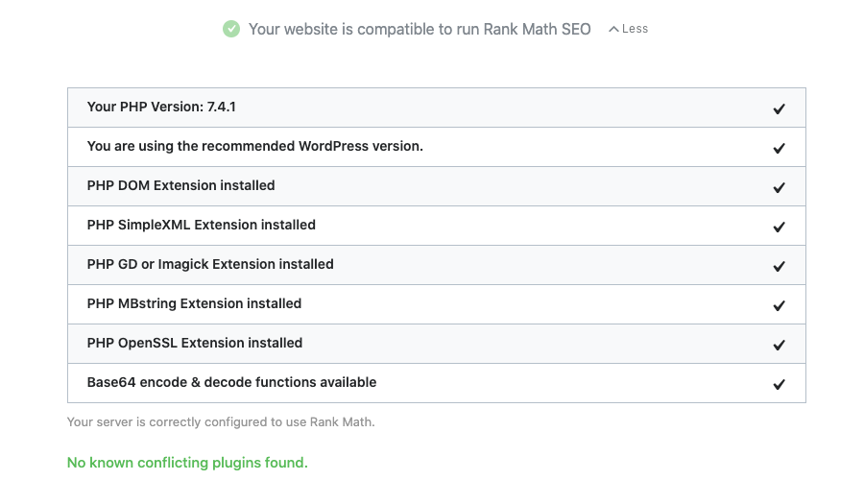Viewport: 864px width, 504px height.
Task: Collapse details with the Less chevron
Action: pyautogui.click(x=628, y=29)
